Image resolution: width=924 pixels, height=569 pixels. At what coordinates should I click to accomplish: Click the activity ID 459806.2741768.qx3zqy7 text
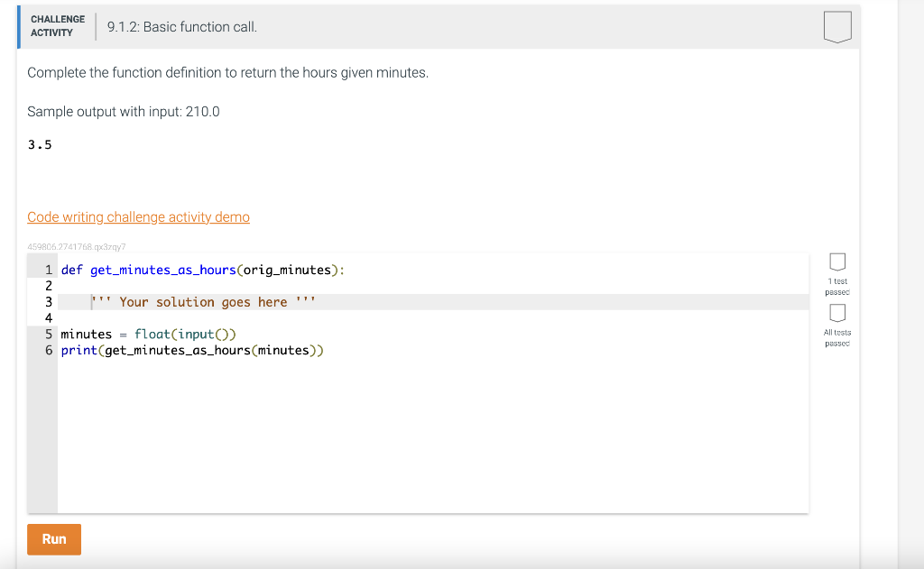pyautogui.click(x=77, y=247)
